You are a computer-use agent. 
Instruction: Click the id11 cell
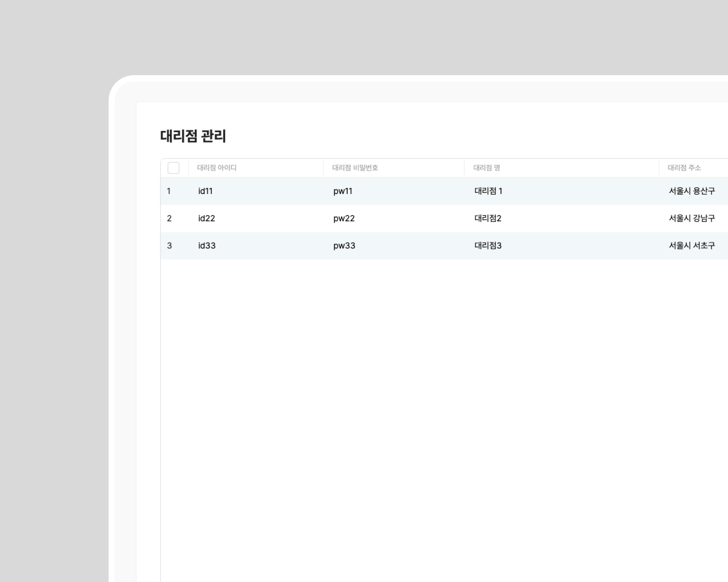[x=205, y=191]
